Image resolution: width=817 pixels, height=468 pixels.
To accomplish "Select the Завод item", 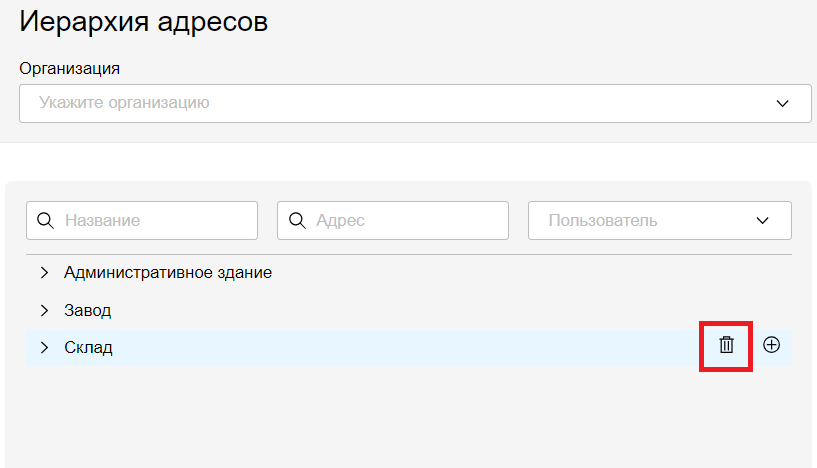I will [87, 310].
